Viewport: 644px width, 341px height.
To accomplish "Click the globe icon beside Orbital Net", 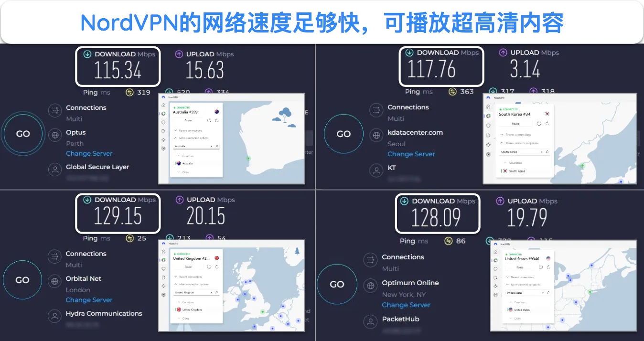I will (55, 281).
